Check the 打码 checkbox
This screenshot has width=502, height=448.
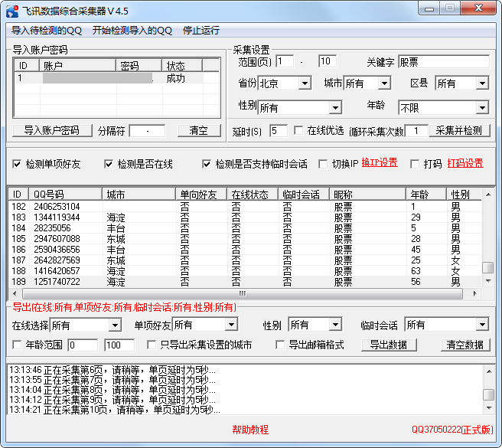click(x=415, y=164)
